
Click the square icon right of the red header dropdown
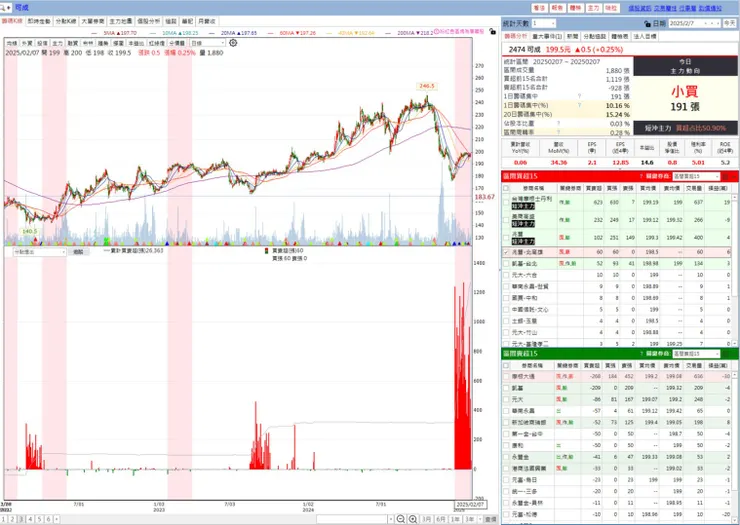(x=726, y=176)
